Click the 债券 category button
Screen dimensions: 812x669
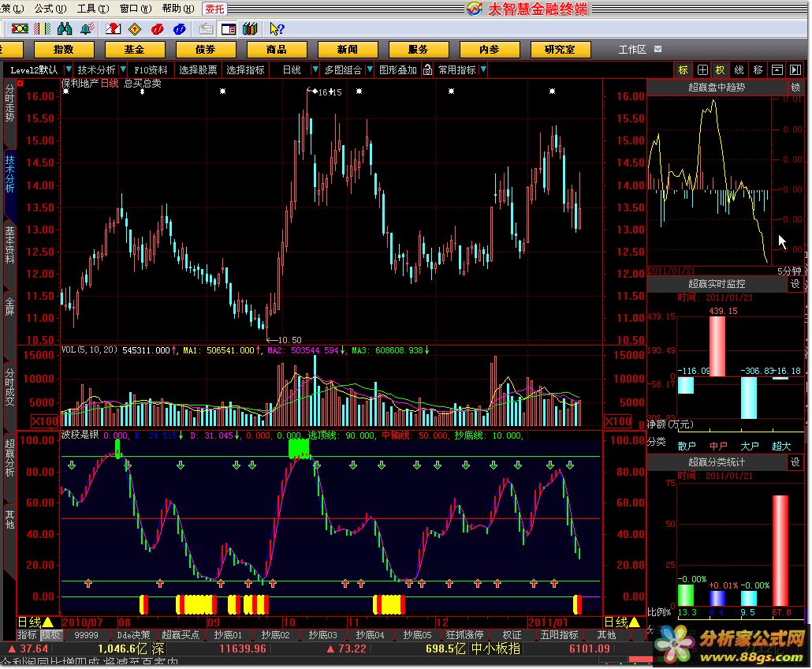coord(206,49)
